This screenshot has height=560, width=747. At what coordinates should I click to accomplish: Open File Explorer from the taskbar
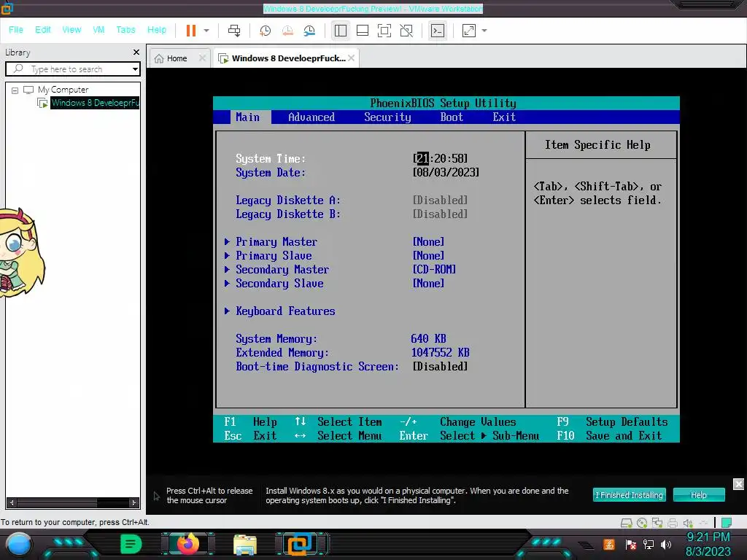245,544
